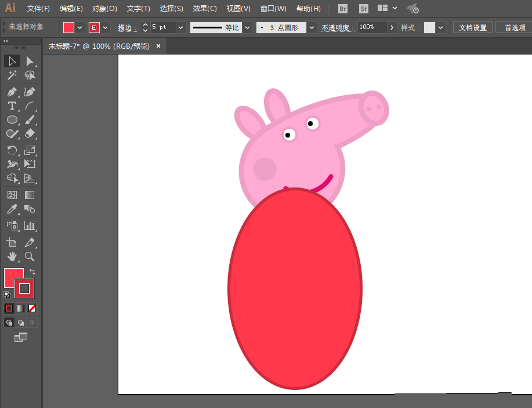
Task: Select the Magic Wand tool
Action: (x=12, y=75)
